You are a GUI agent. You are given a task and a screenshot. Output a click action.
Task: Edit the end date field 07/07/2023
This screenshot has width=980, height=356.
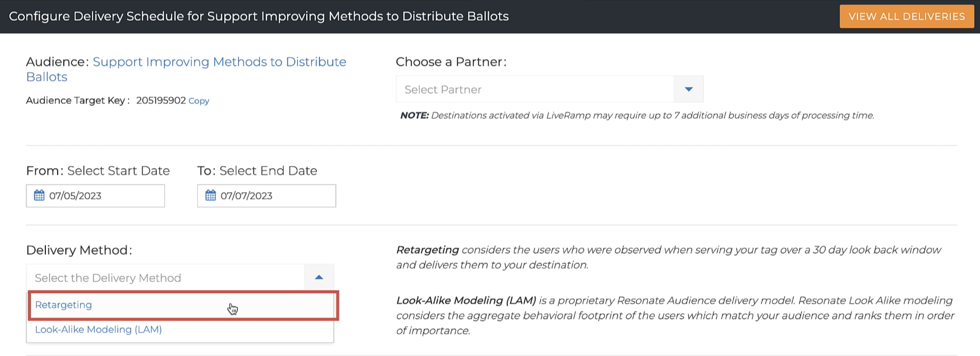pyautogui.click(x=267, y=196)
